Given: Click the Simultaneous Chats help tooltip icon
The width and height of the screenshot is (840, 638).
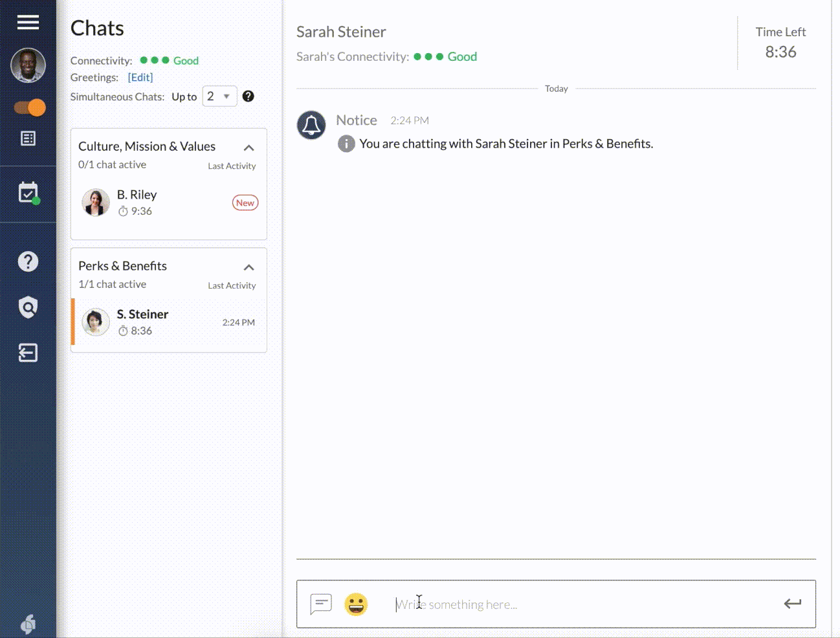Looking at the screenshot, I should tap(248, 96).
